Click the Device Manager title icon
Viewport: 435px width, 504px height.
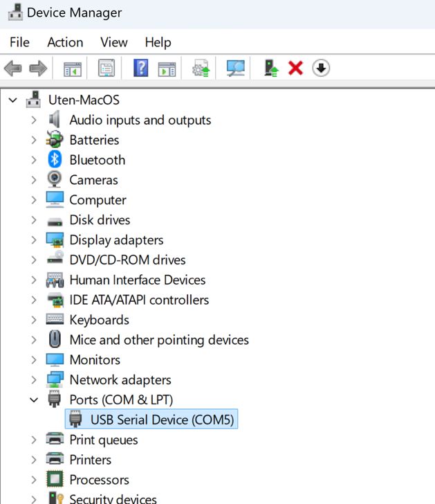pos(15,12)
